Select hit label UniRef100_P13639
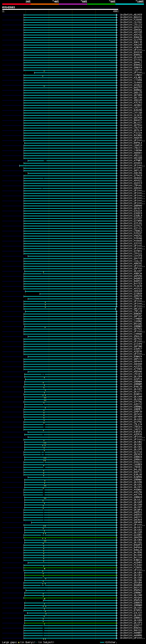Viewport: 146px width, 644px height. (131, 286)
